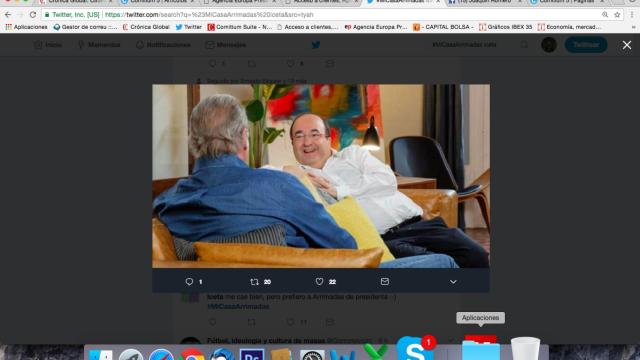Bookmark this page with the star icon
640x360 pixels.
coord(617,15)
